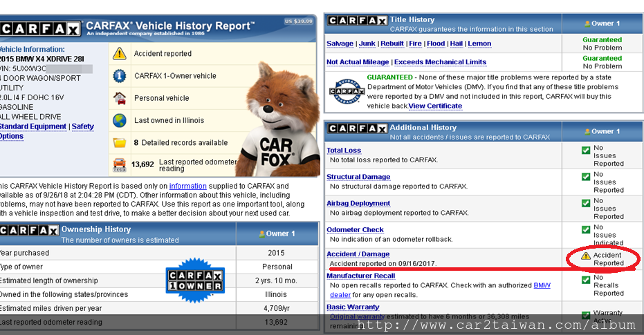Click the Car Fox mascot image
This screenshot has width=644, height=335.
click(279, 119)
